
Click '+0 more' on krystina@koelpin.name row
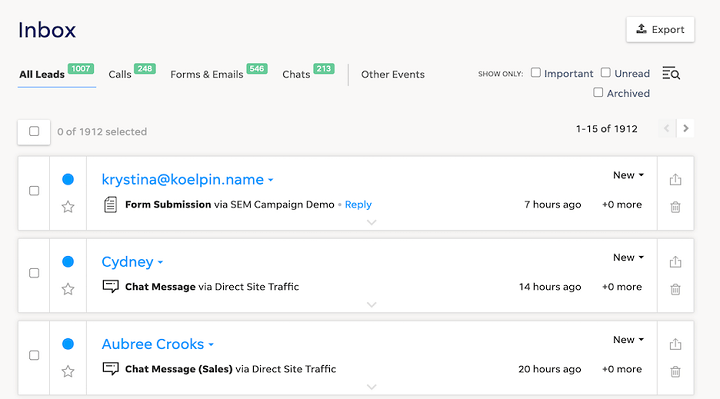click(622, 204)
